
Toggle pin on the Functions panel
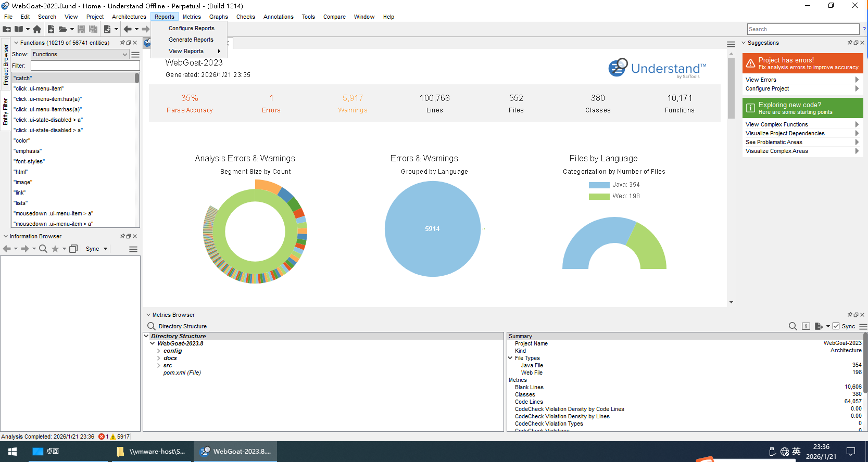[122, 43]
